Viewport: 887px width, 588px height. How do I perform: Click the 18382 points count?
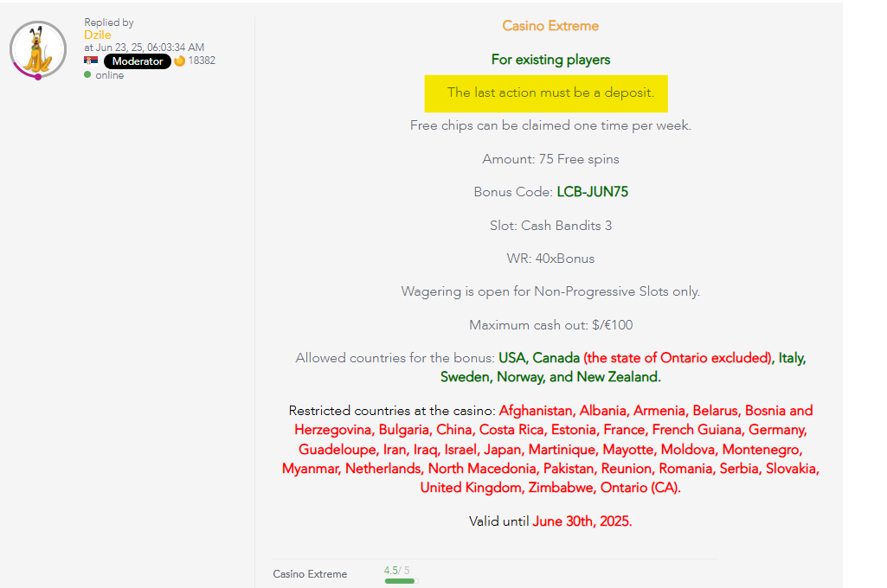[x=202, y=61]
